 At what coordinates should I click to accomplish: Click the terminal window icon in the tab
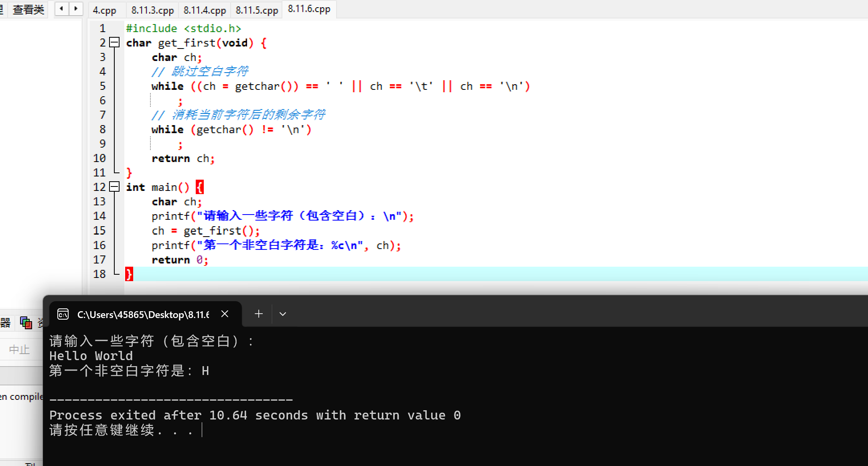pos(63,314)
